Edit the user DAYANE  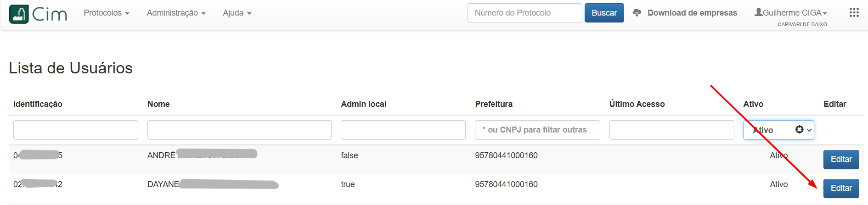tap(841, 188)
